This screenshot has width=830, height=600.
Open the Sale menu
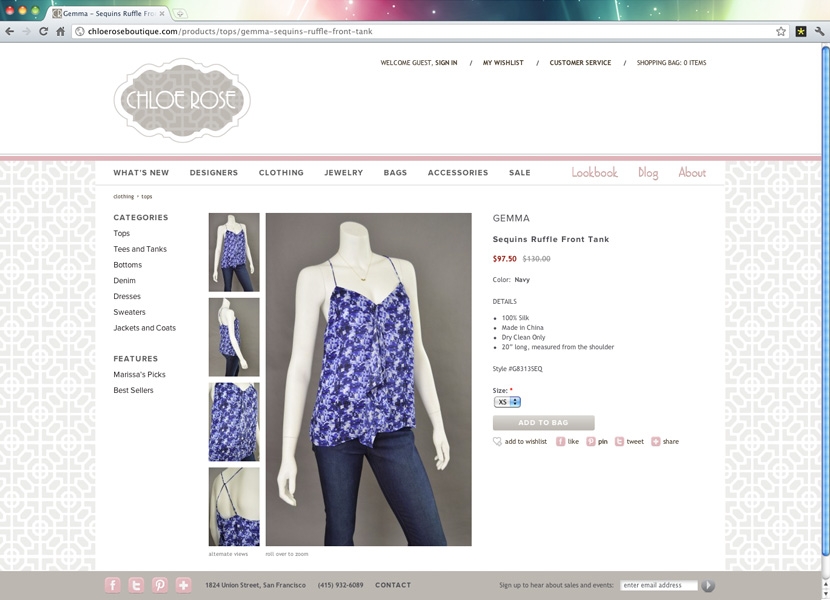(520, 173)
